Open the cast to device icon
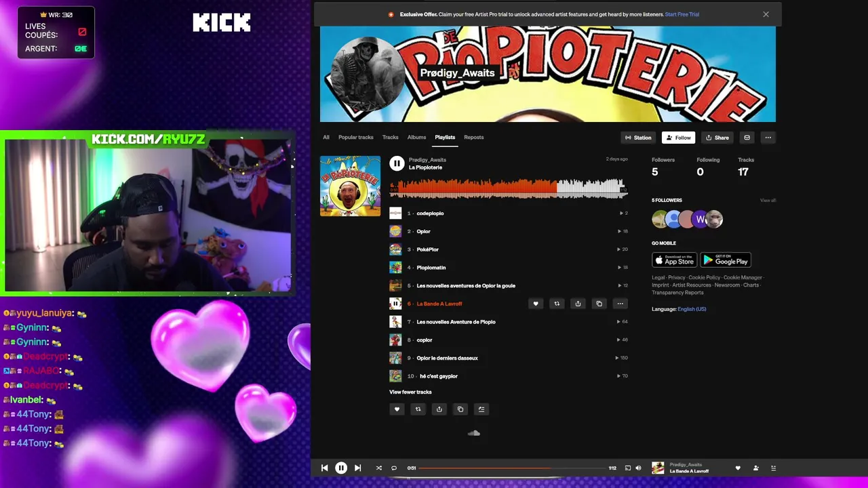 click(627, 468)
